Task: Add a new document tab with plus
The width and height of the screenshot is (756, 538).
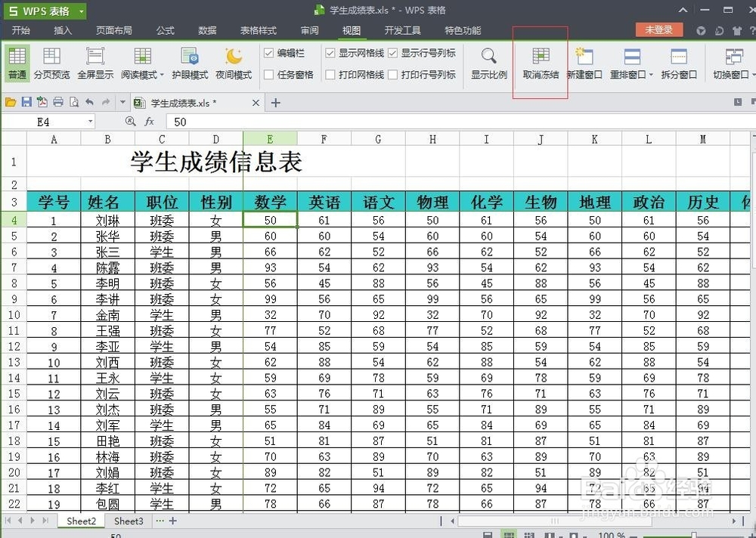Action: click(x=275, y=103)
